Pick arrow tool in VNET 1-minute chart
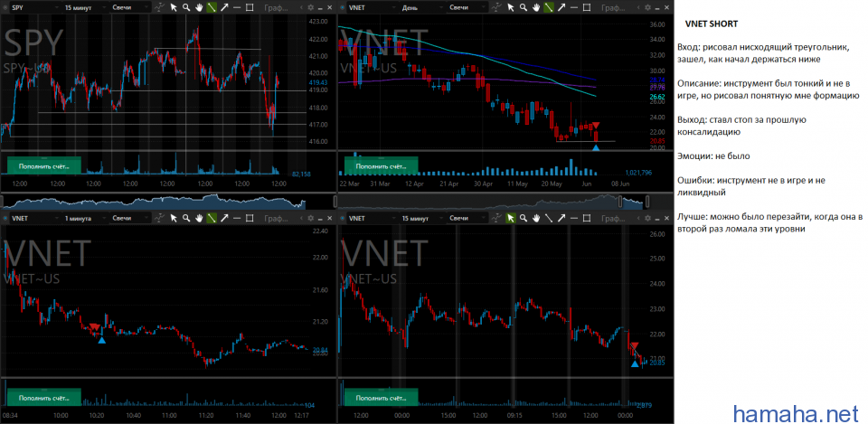This screenshot has height=424, width=868. [x=224, y=218]
